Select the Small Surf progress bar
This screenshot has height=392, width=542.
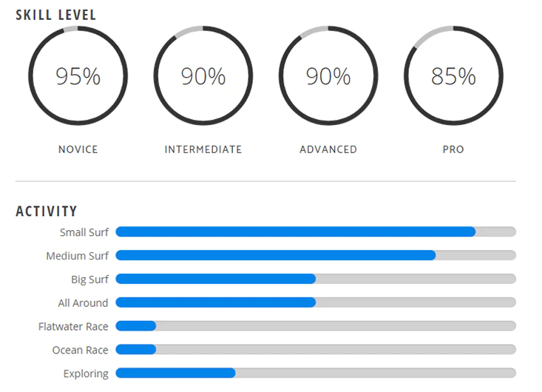(316, 232)
